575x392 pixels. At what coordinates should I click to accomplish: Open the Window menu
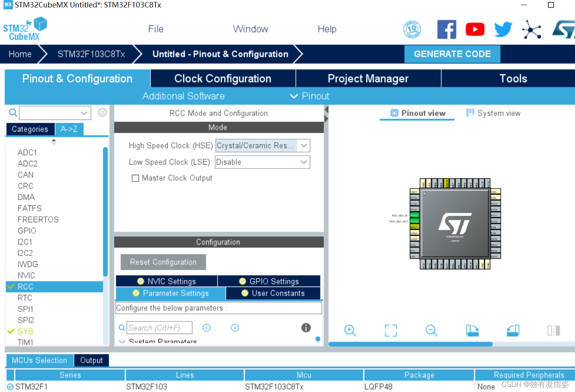[x=250, y=29]
